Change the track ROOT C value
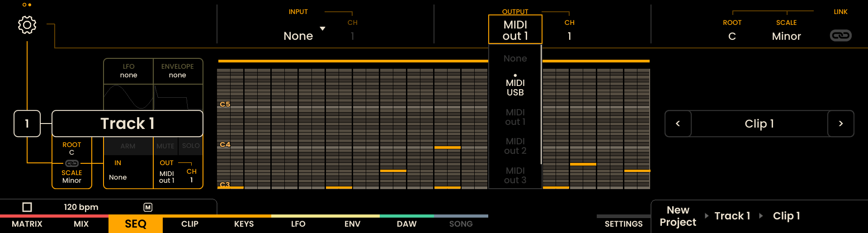The image size is (868, 233). pos(72,148)
